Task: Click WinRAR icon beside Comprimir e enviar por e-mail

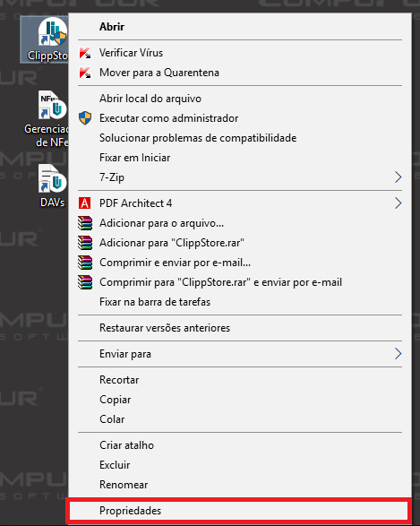Action: (85, 263)
